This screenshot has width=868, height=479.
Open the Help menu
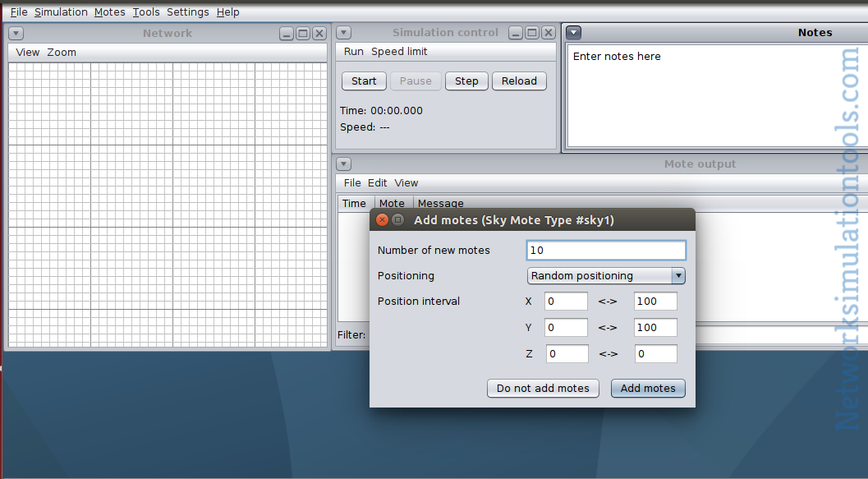point(227,12)
